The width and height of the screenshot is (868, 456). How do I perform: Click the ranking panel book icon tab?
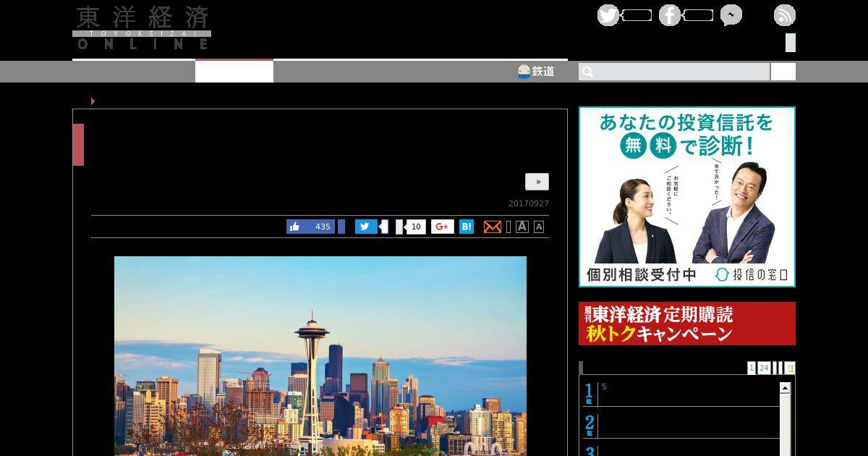coord(790,368)
